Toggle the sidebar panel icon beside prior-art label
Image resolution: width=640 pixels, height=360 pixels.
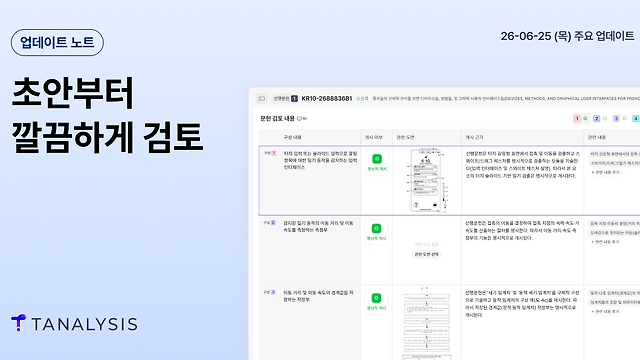pyautogui.click(x=262, y=98)
